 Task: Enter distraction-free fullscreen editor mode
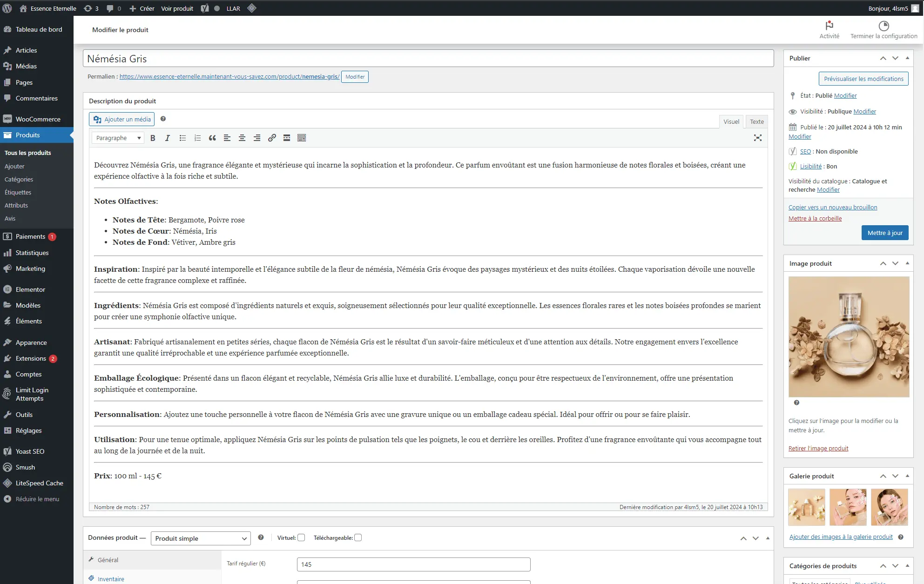pos(758,138)
